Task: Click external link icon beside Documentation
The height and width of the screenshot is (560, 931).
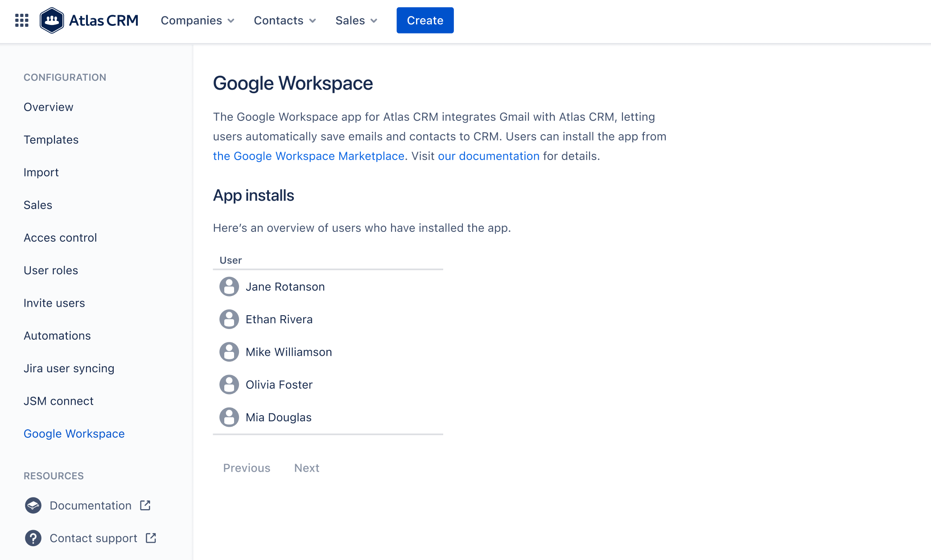Action: coord(145,505)
